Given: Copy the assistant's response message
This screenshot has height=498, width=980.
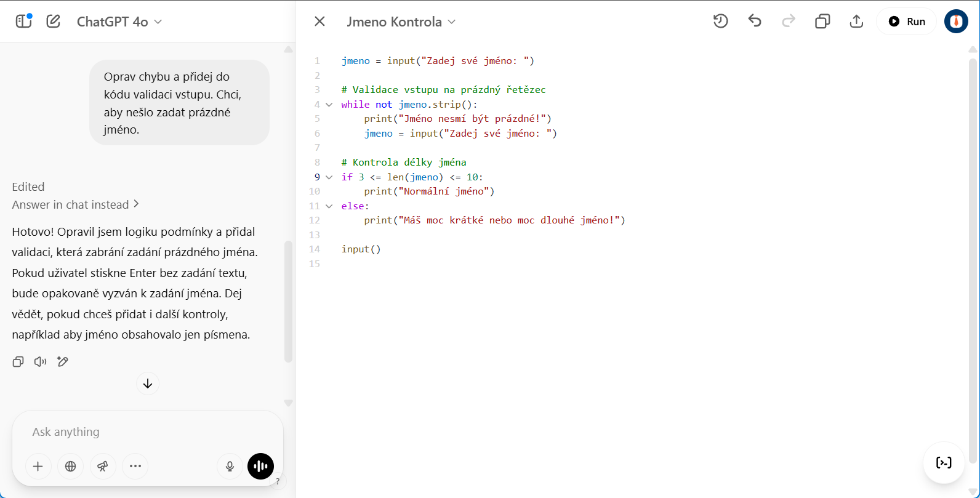Looking at the screenshot, I should (x=18, y=362).
